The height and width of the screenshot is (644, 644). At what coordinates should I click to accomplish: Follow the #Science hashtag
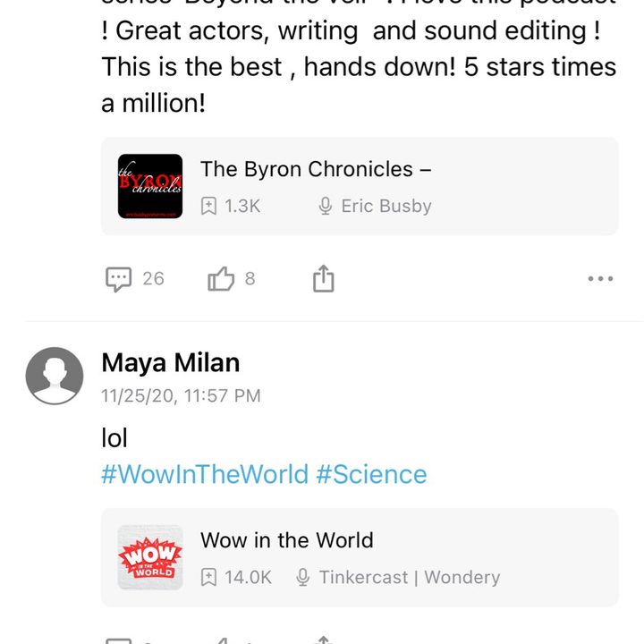[372, 474]
